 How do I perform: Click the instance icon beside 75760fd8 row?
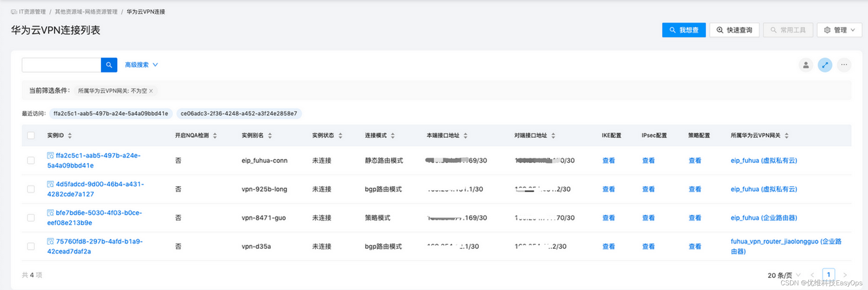coord(50,241)
